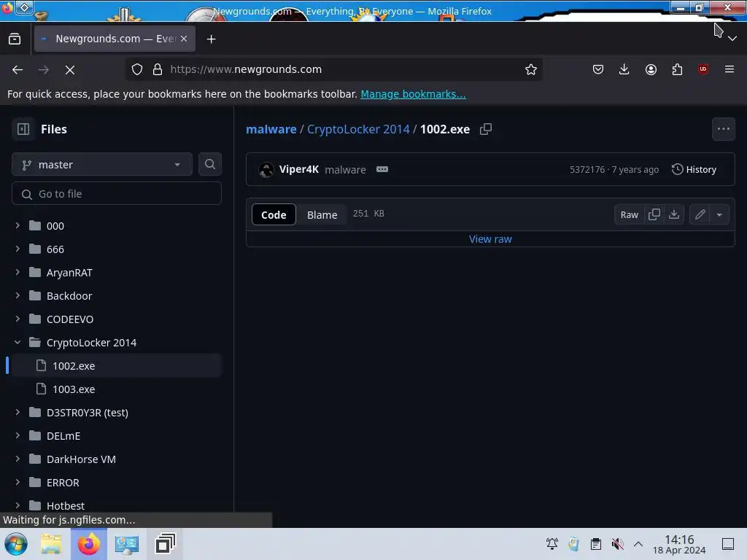Switch to the Code tab
This screenshot has height=560, width=747.
click(274, 215)
